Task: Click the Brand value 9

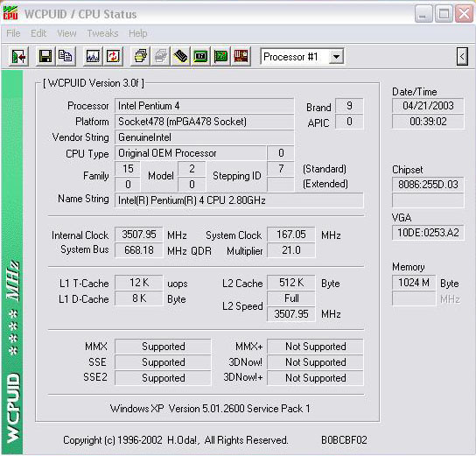Action: click(x=349, y=106)
